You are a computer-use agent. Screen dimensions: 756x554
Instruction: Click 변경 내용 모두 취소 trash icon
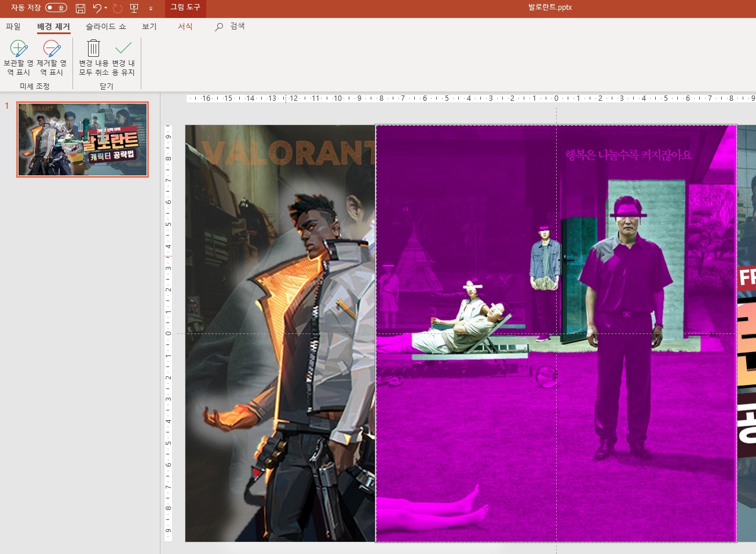[x=94, y=58]
